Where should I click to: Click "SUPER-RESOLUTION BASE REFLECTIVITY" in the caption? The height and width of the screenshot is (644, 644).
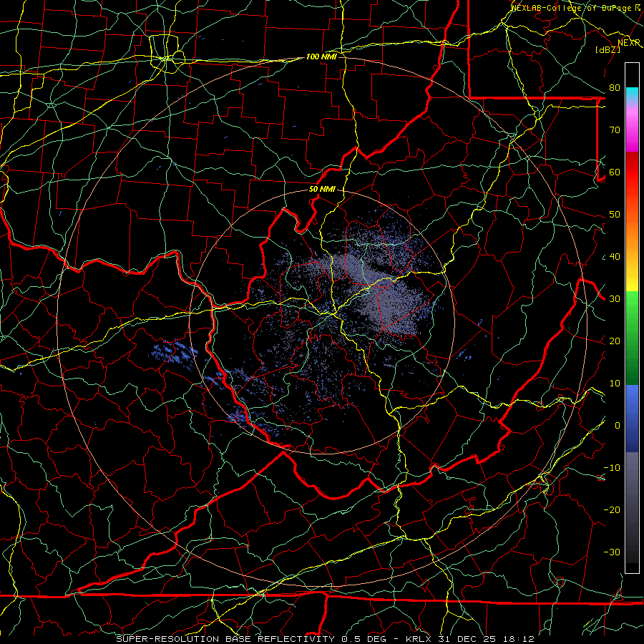[225, 639]
